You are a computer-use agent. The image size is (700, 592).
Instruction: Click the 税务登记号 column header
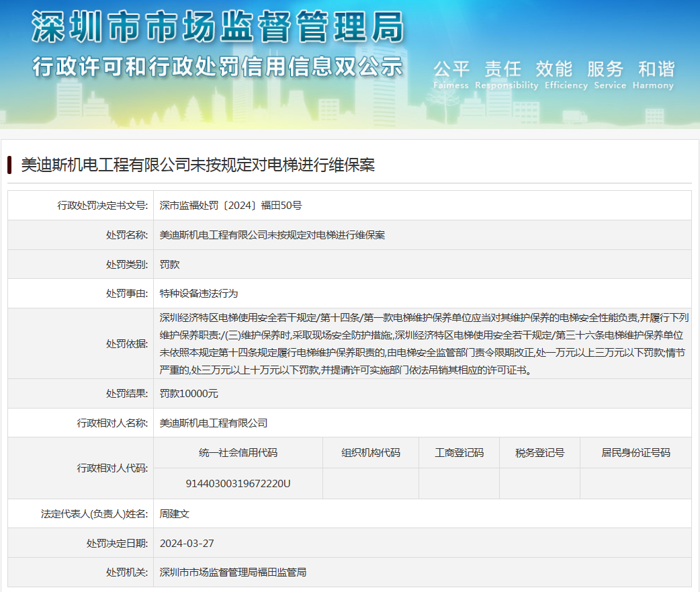539,453
